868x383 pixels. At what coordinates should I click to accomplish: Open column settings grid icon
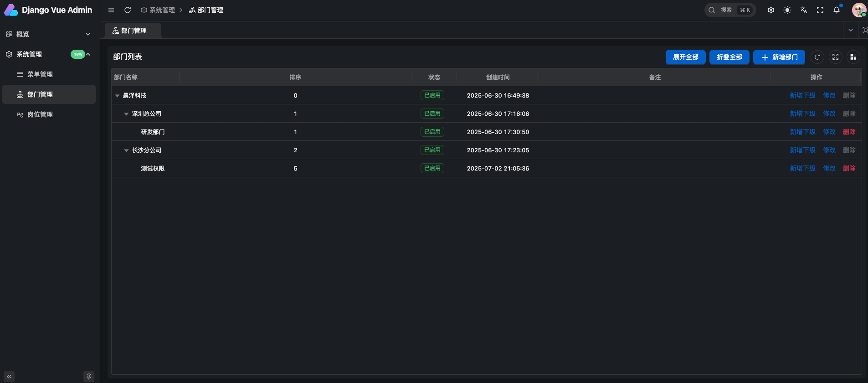(853, 57)
